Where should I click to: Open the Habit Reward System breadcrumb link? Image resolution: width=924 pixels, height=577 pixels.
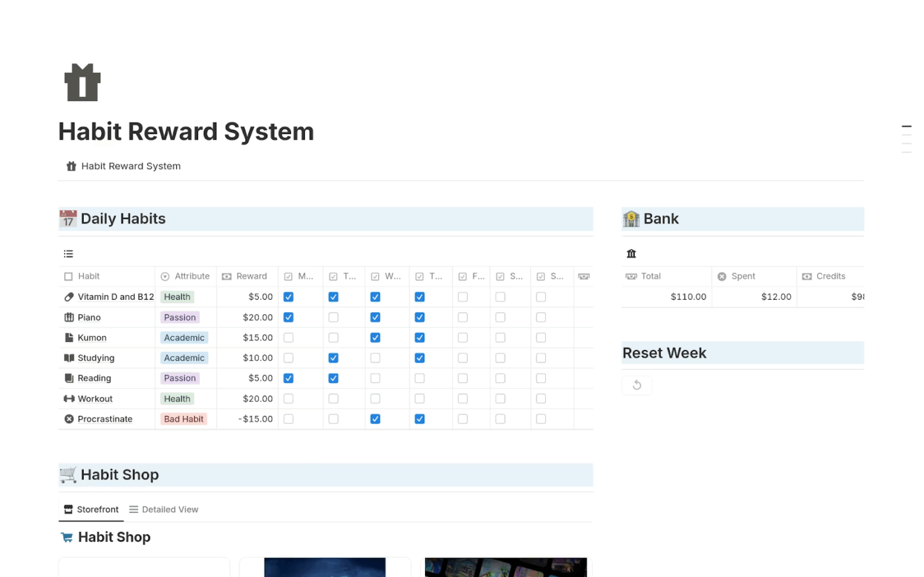coord(131,166)
